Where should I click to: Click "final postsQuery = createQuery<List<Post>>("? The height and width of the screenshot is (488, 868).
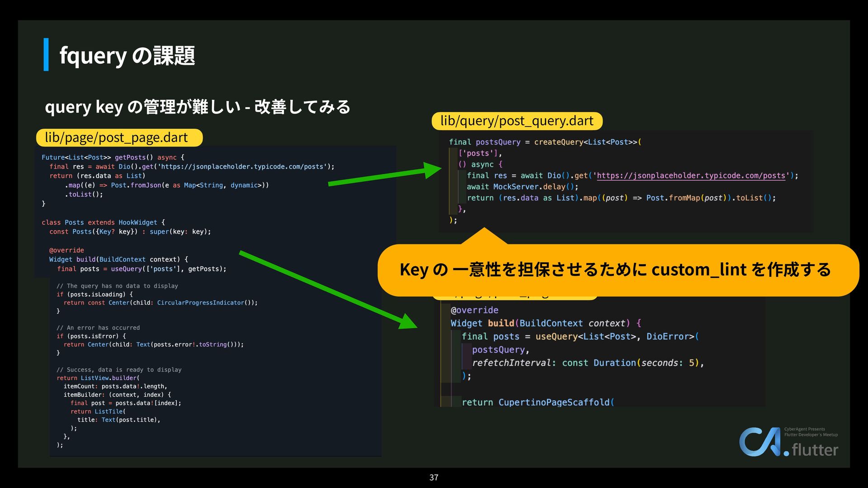coord(545,142)
